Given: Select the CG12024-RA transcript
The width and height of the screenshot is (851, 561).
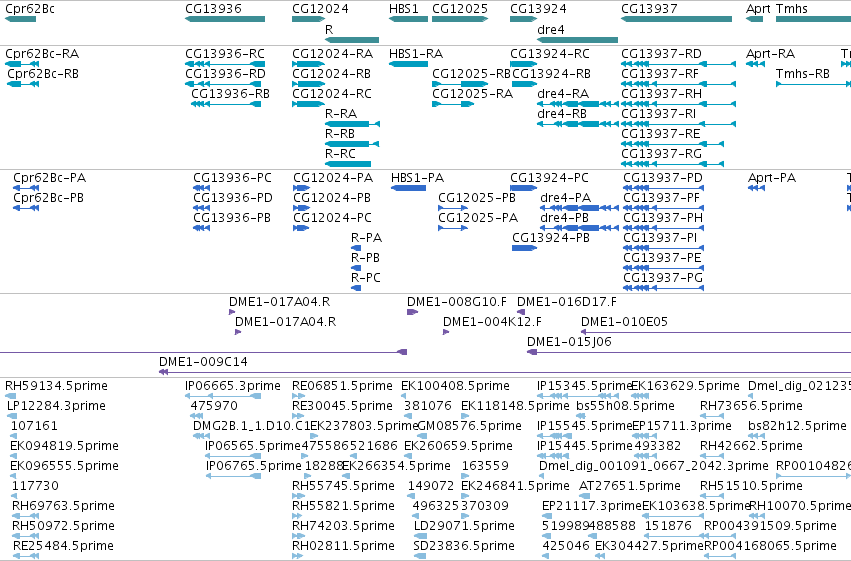Looking at the screenshot, I should click(x=332, y=54).
